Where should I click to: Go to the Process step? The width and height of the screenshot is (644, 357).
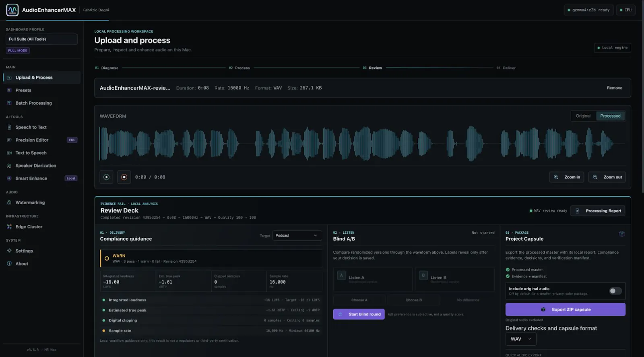[x=239, y=68]
